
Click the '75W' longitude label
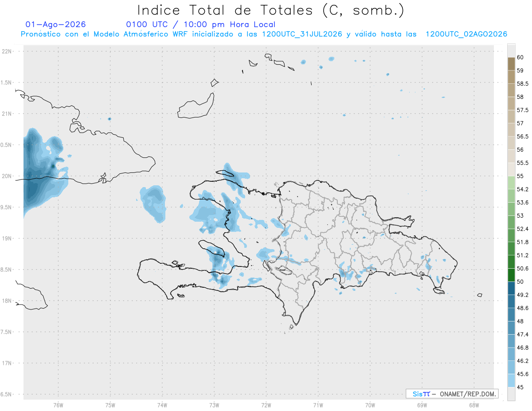click(110, 405)
